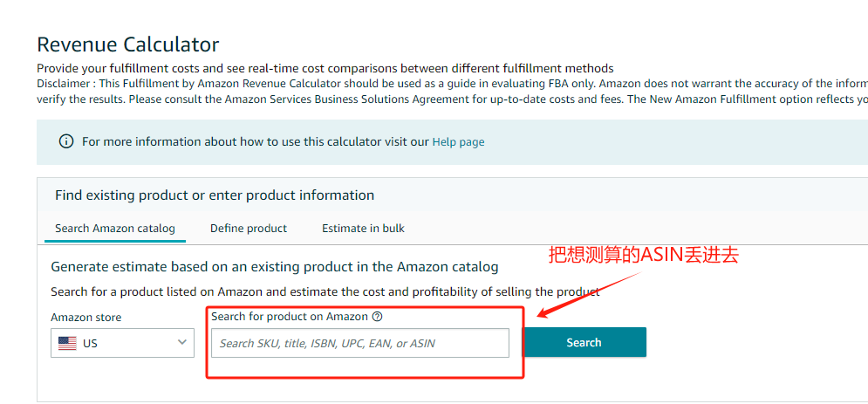Click the Find existing product section header
Image resolution: width=868 pixels, height=404 pixels.
(215, 195)
